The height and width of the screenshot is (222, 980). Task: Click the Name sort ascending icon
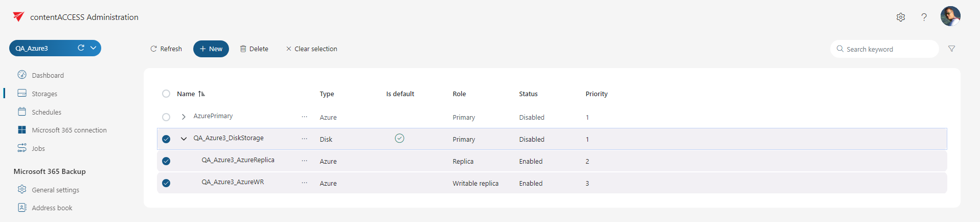pos(201,94)
